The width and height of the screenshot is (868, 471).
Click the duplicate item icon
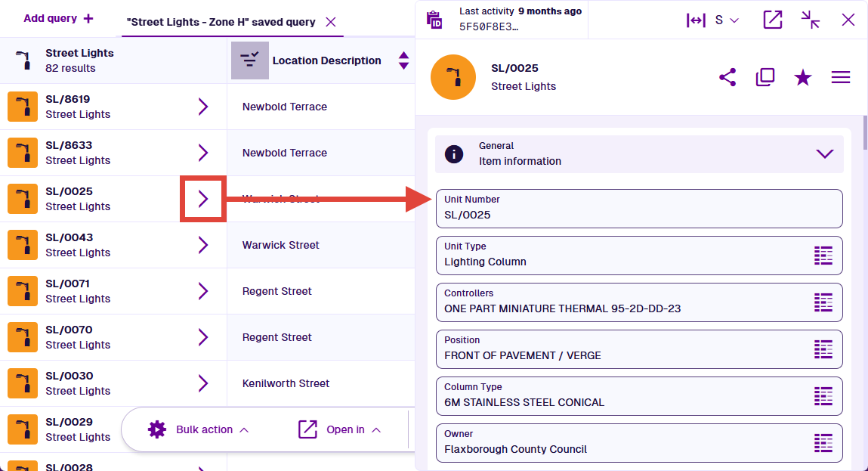765,77
